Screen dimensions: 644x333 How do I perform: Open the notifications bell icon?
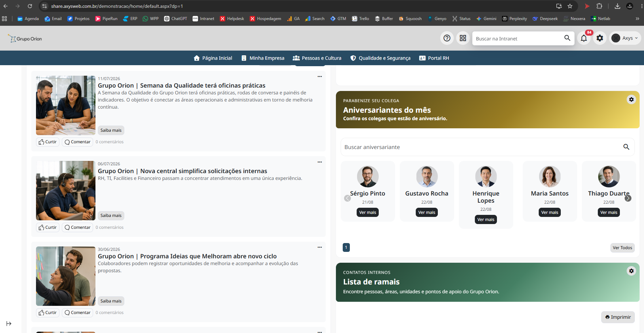coord(584,38)
